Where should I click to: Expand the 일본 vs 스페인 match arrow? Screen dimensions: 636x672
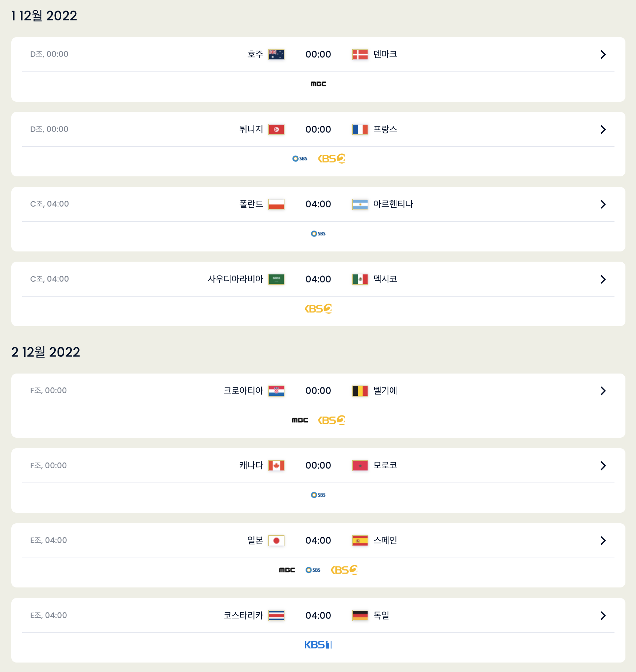[603, 541]
